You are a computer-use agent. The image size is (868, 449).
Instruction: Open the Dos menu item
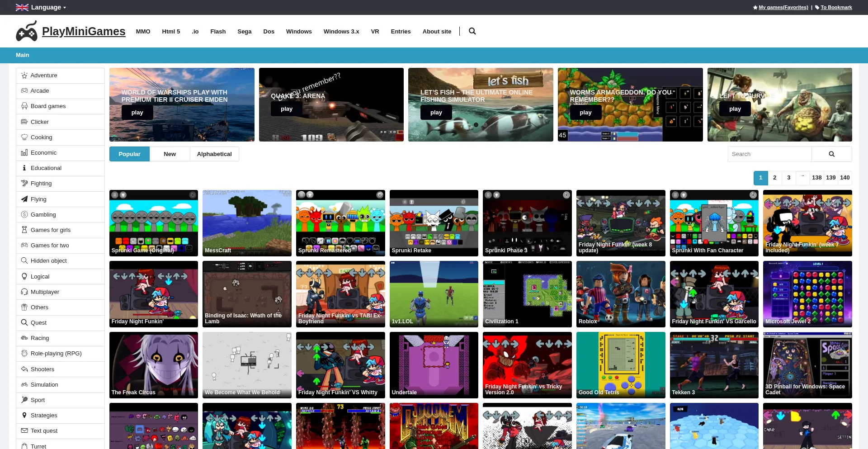pyautogui.click(x=269, y=31)
